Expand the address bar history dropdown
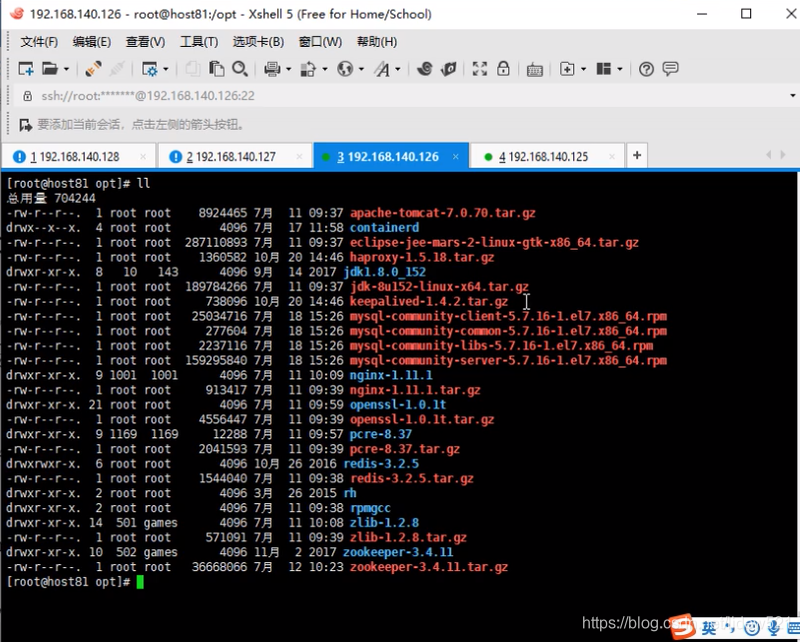 click(x=792, y=96)
